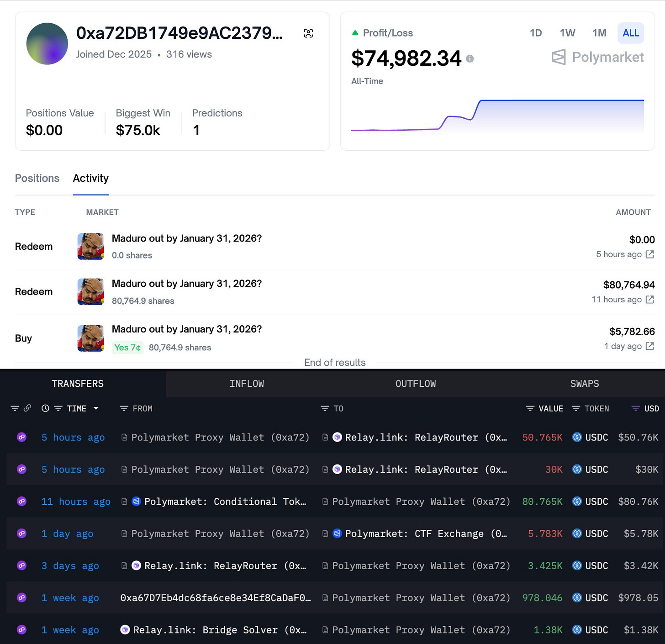This screenshot has width=665, height=644.
Task: Open external link for 11 hours ago redeem
Action: click(x=650, y=299)
